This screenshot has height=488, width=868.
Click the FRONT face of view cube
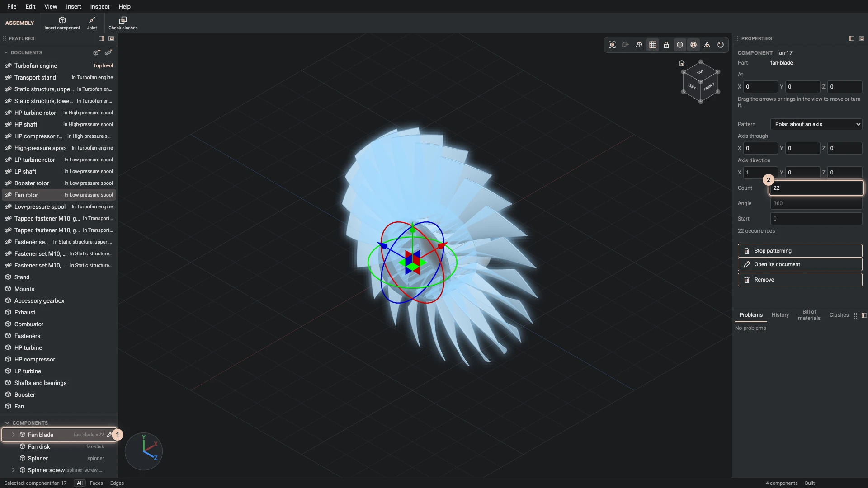709,87
